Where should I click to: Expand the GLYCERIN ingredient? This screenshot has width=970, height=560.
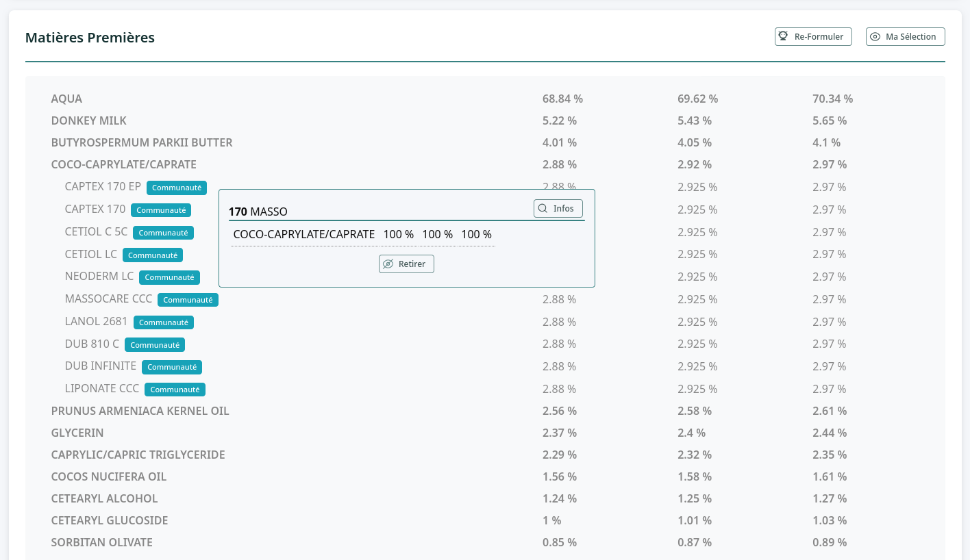[77, 433]
